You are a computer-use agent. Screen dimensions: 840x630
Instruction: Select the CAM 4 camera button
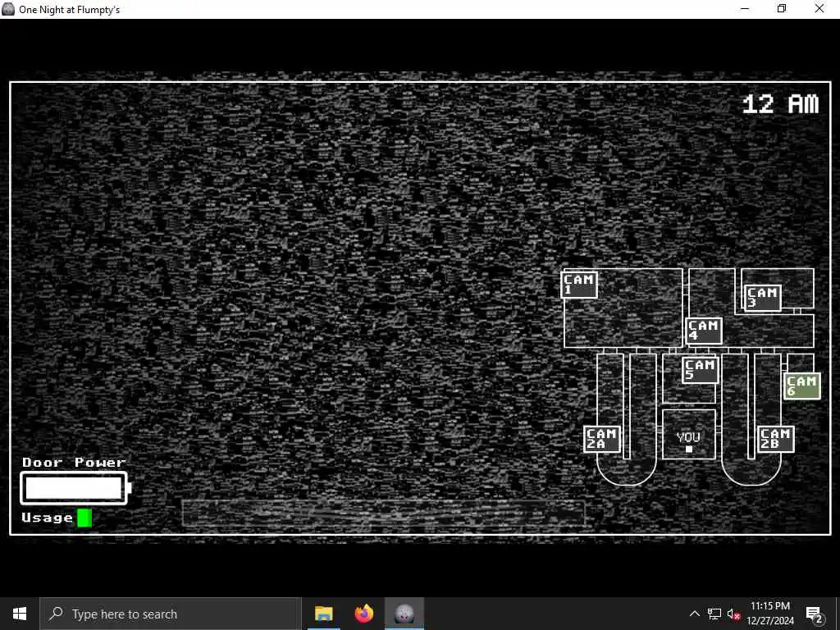pos(704,331)
